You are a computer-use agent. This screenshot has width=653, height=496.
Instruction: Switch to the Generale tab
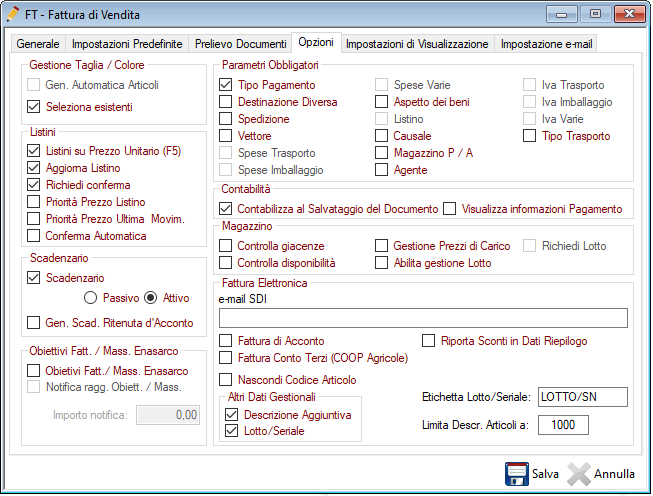pyautogui.click(x=38, y=44)
